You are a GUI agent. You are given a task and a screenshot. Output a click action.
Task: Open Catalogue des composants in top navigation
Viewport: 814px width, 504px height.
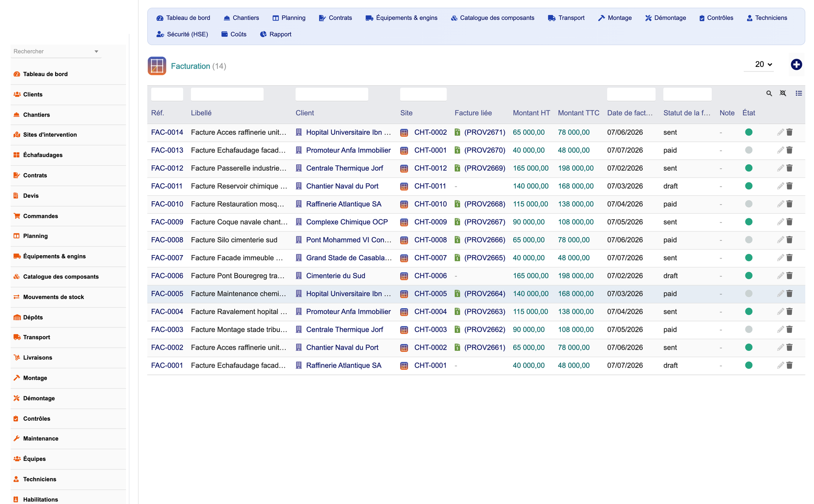(492, 18)
